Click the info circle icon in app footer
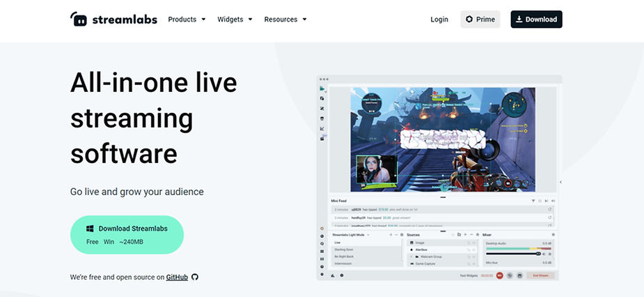 point(342,275)
